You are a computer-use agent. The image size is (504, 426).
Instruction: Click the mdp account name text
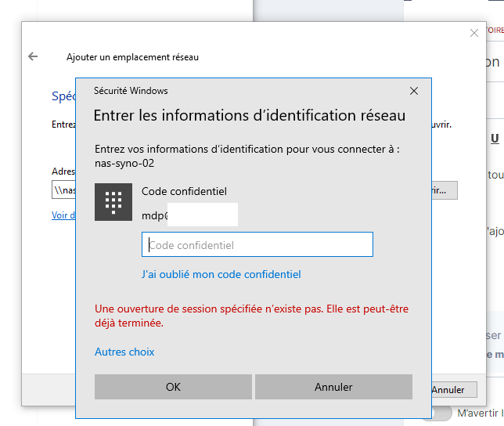155,215
